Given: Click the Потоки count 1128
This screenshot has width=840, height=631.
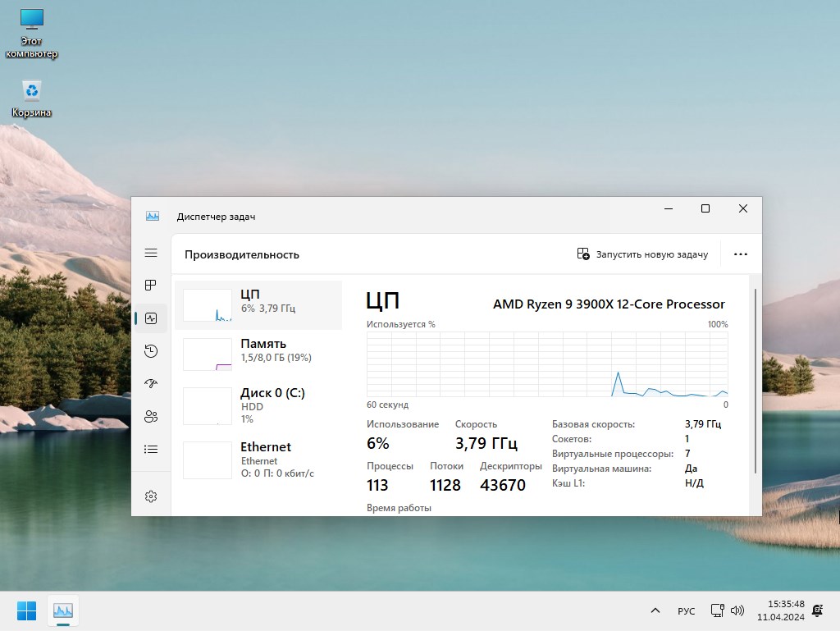Looking at the screenshot, I should pyautogui.click(x=445, y=485).
